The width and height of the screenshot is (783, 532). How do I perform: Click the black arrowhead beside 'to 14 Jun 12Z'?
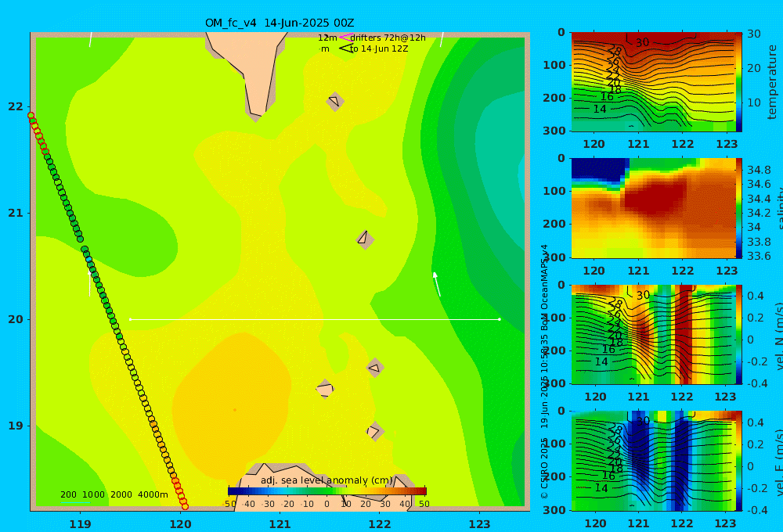pos(345,49)
